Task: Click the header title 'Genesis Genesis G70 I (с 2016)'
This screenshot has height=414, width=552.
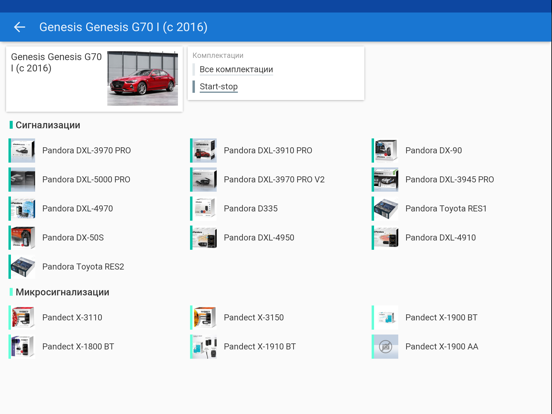Action: (123, 27)
